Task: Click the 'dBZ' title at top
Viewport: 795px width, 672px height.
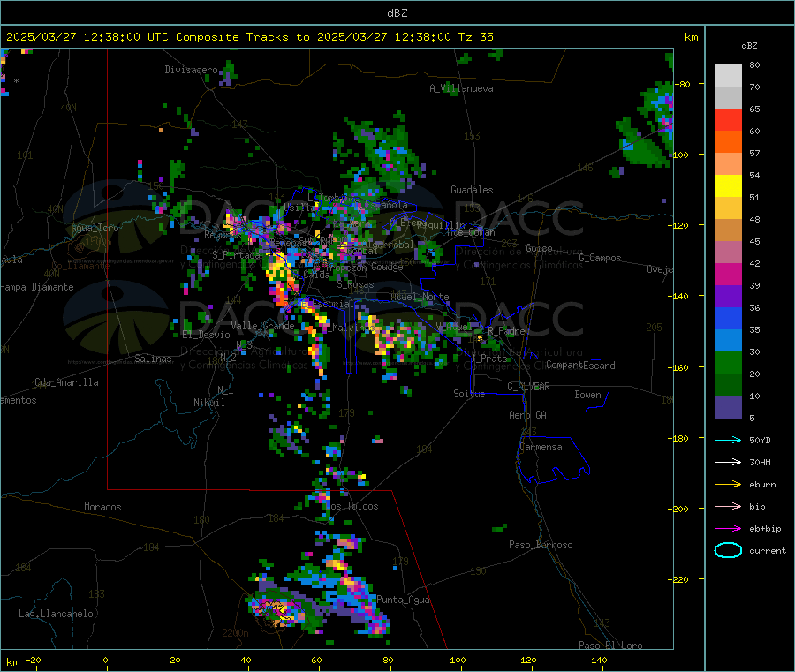Action: pos(397,13)
